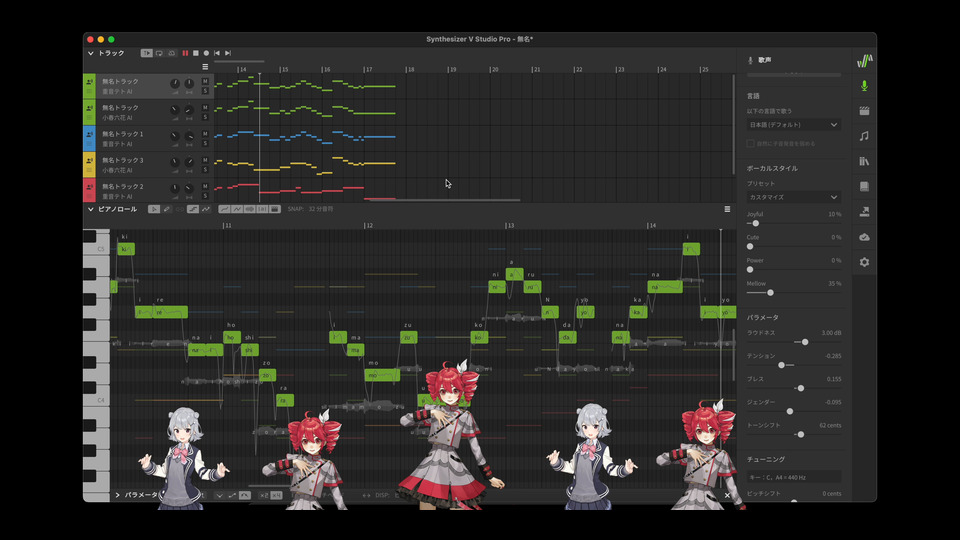960x540 pixels.
Task: Toggle auto-scroll playhead in the track toolbar
Action: point(146,53)
